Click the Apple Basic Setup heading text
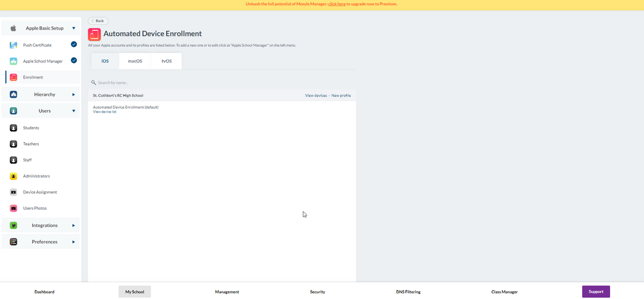This screenshot has height=299, width=644. [44, 28]
